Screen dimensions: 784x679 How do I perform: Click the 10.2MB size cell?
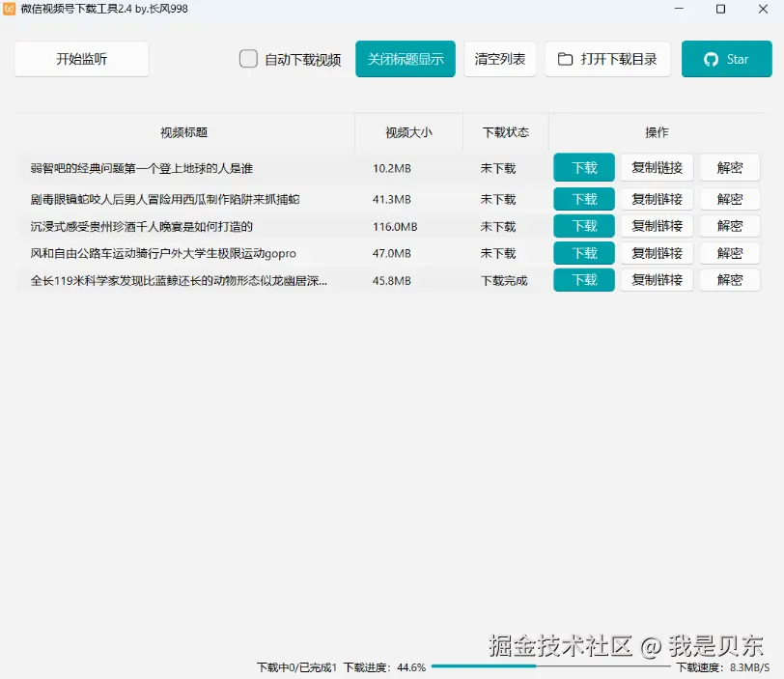pyautogui.click(x=391, y=168)
